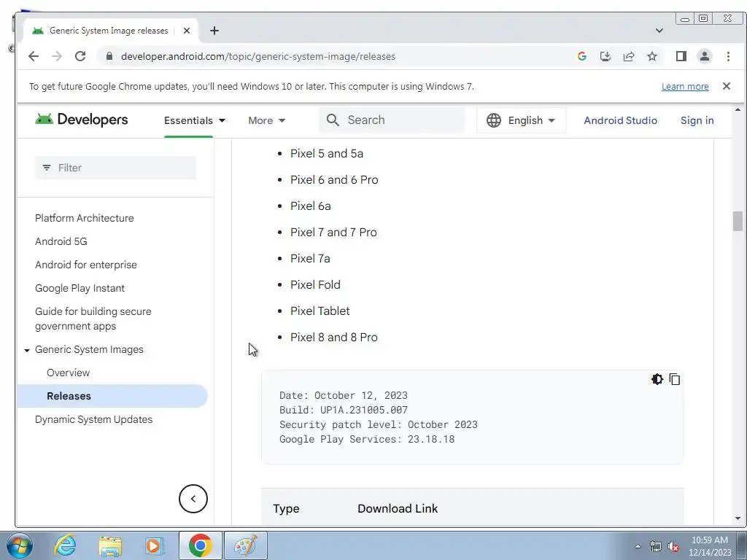
Task: Open Platform Architecture in sidebar
Action: click(x=85, y=218)
